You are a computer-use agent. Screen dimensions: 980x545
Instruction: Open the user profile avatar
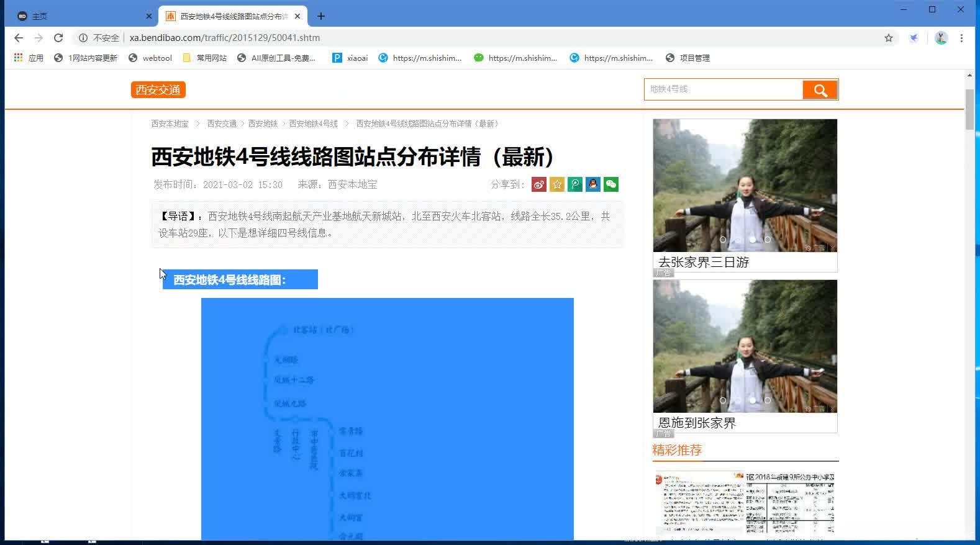(x=941, y=38)
